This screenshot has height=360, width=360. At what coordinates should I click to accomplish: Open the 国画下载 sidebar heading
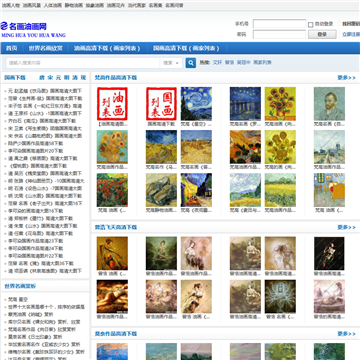(15, 78)
